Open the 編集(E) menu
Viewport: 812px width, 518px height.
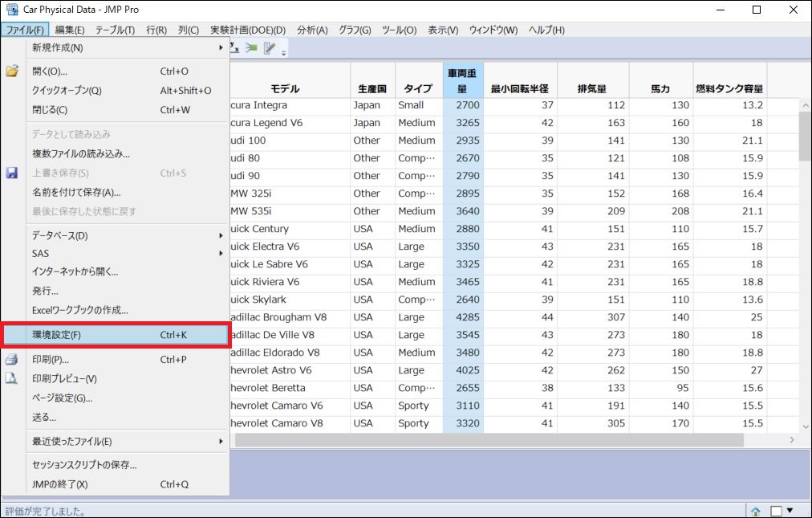(70, 30)
